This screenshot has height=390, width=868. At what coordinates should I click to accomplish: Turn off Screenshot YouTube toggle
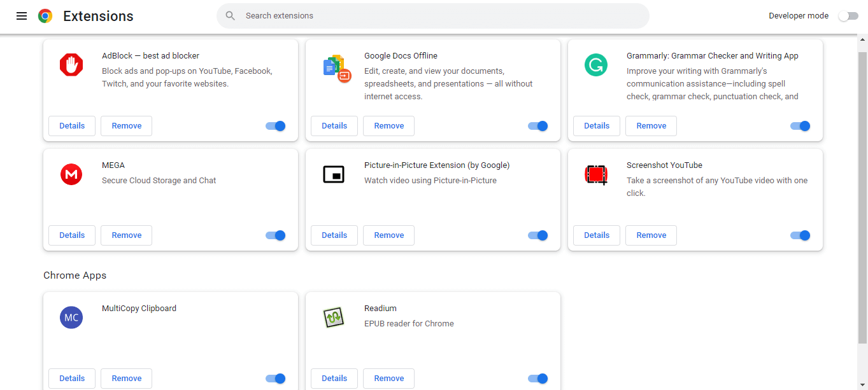(x=800, y=235)
